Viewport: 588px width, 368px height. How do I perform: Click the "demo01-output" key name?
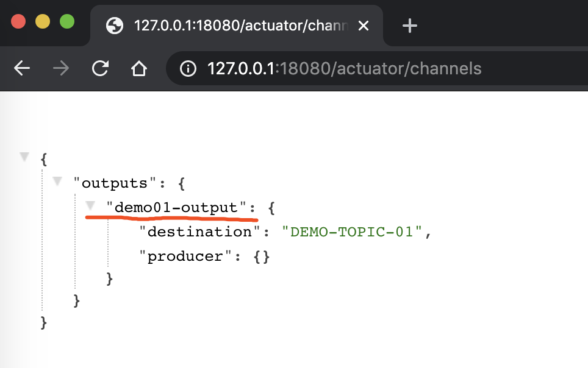[x=176, y=207]
